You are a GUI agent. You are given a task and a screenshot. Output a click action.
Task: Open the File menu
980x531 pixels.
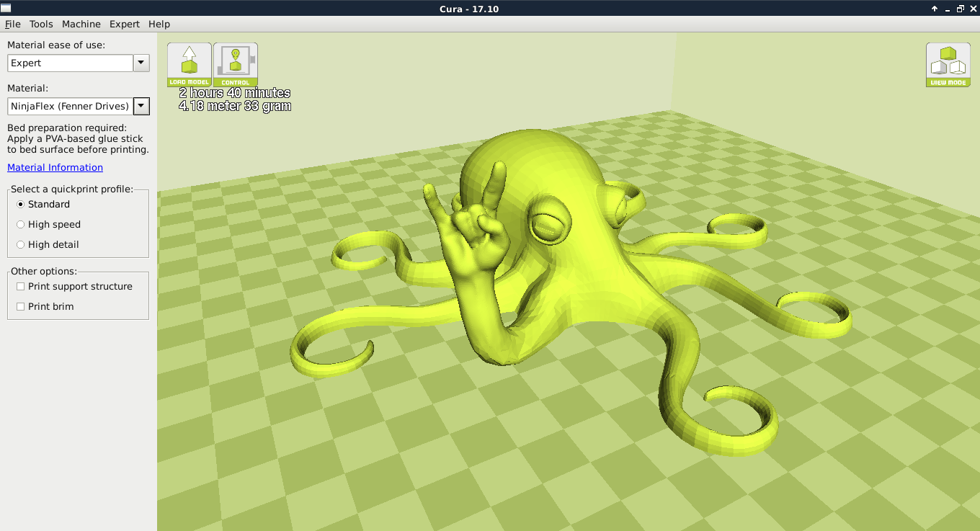click(x=12, y=24)
